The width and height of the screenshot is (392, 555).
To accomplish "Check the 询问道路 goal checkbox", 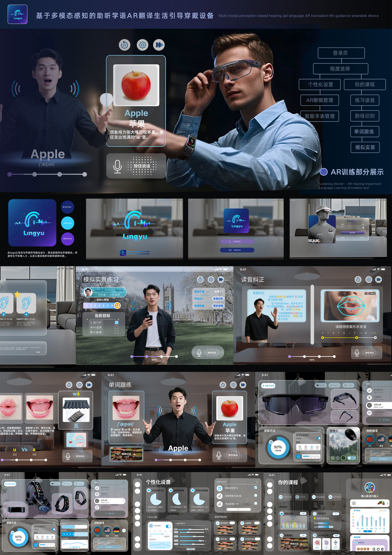I will pyautogui.click(x=117, y=327).
